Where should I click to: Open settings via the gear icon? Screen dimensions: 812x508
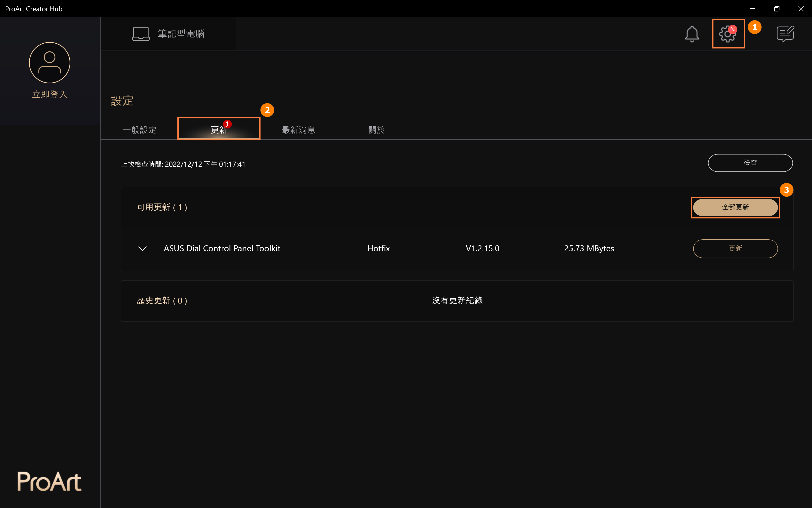tap(728, 34)
